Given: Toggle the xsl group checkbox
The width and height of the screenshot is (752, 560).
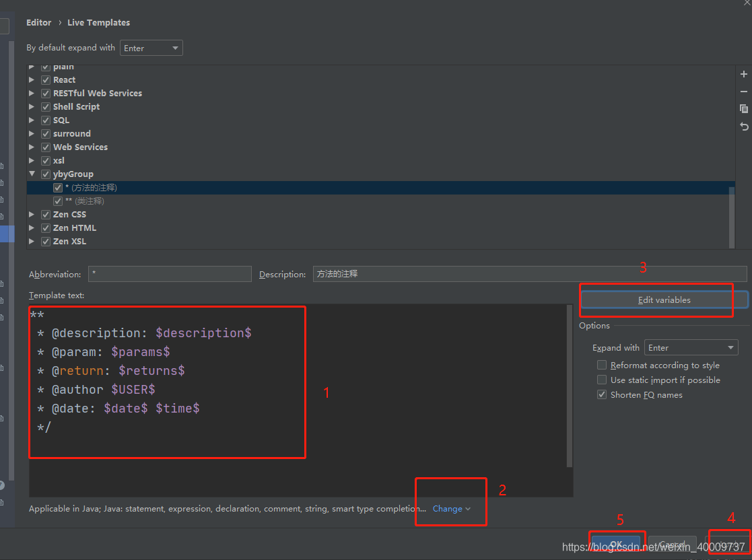Looking at the screenshot, I should [x=46, y=161].
